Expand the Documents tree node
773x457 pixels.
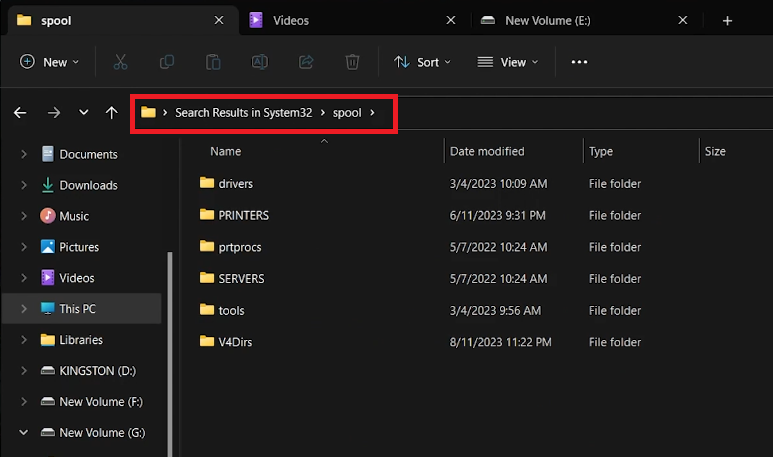pyautogui.click(x=23, y=155)
